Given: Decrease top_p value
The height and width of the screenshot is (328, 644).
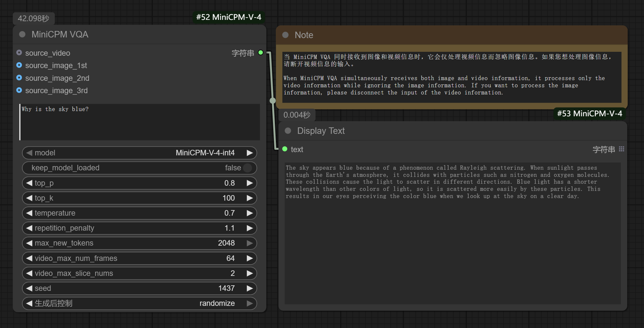Looking at the screenshot, I should (x=29, y=183).
